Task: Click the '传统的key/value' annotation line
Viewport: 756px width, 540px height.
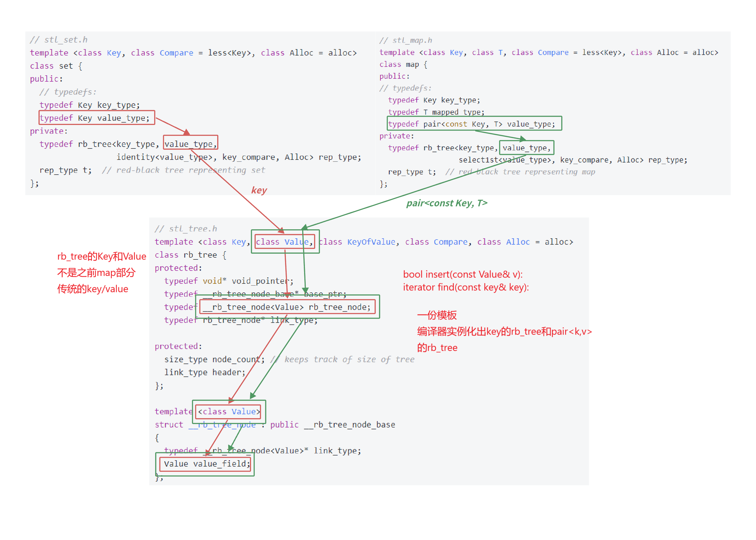Action: point(93,289)
